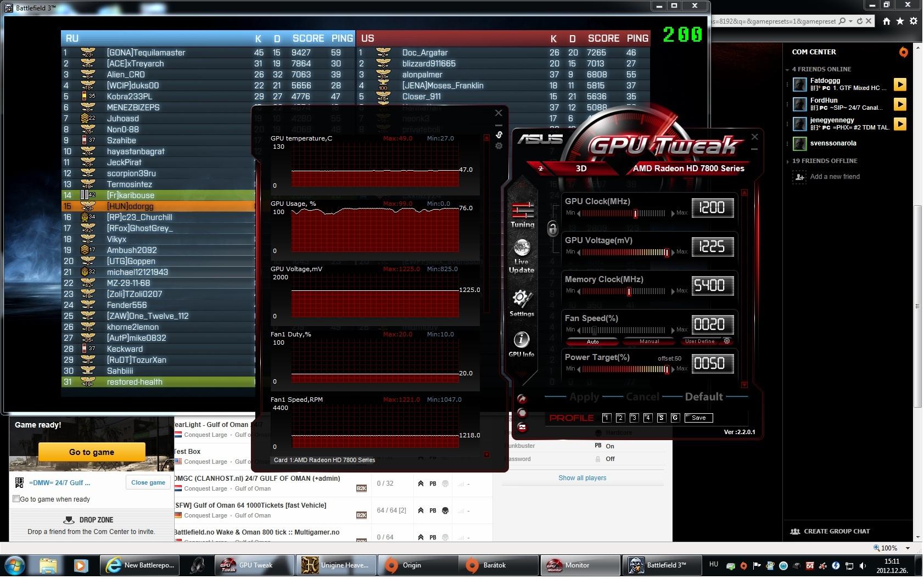Open Windows Explorer from taskbar
The height and width of the screenshot is (579, 924).
coord(48,565)
